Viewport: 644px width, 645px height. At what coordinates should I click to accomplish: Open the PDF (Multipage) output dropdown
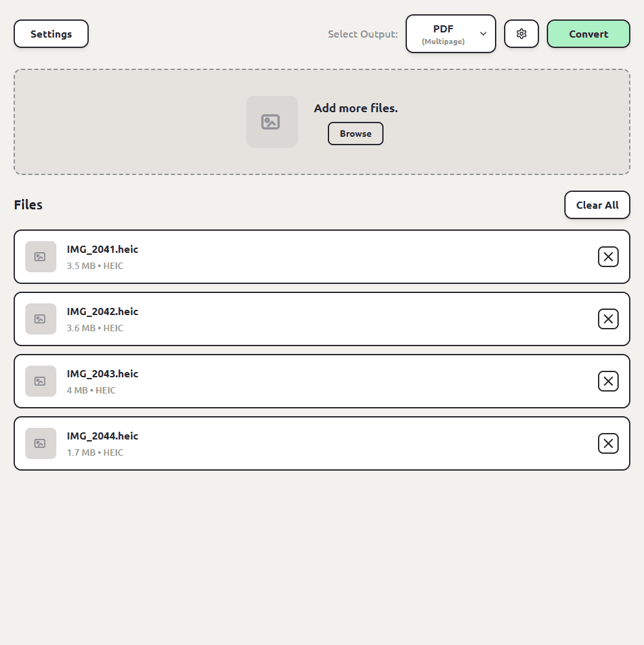[x=451, y=34]
